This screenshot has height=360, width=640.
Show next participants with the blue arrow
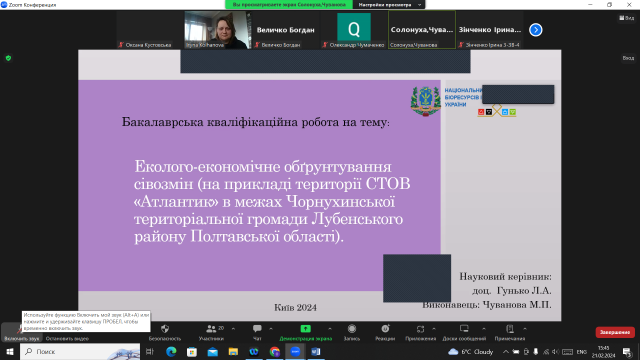point(536,30)
